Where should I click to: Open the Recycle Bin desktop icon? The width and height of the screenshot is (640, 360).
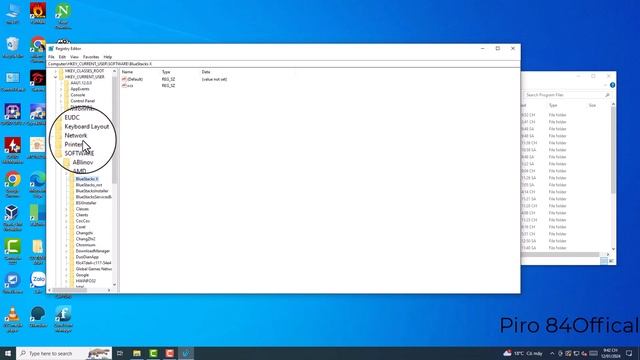[13, 47]
